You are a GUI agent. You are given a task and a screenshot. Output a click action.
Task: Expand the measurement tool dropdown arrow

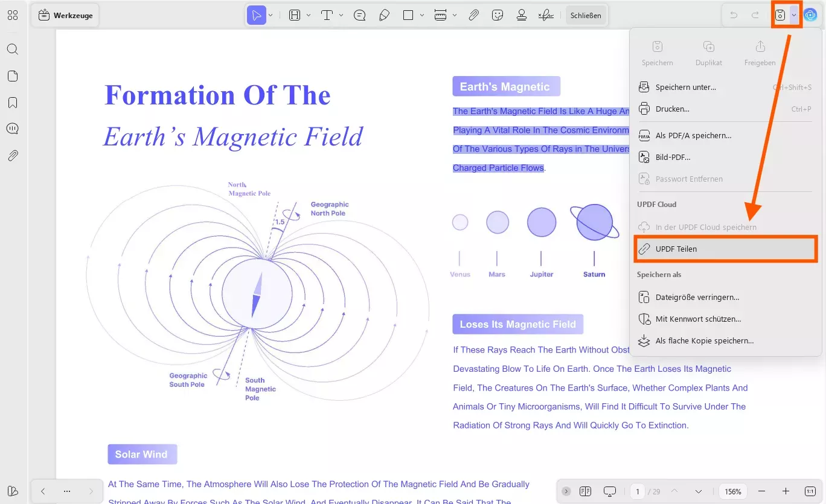click(x=455, y=16)
